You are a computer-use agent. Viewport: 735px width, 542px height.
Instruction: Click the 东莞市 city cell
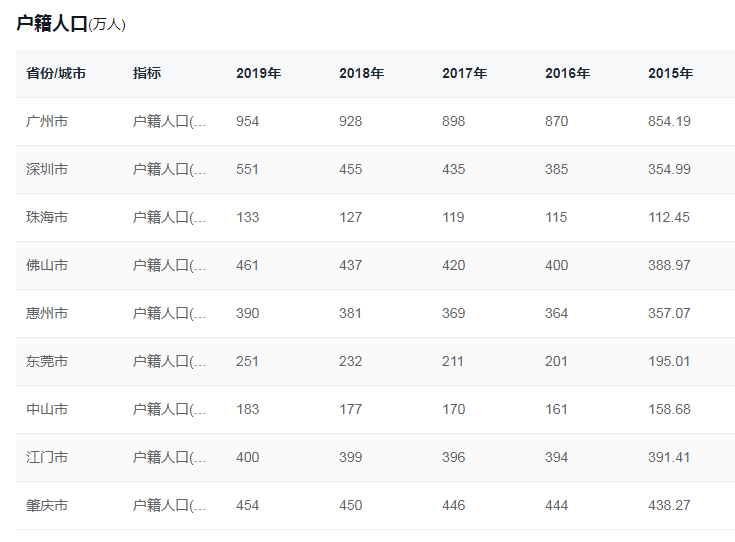[47, 361]
